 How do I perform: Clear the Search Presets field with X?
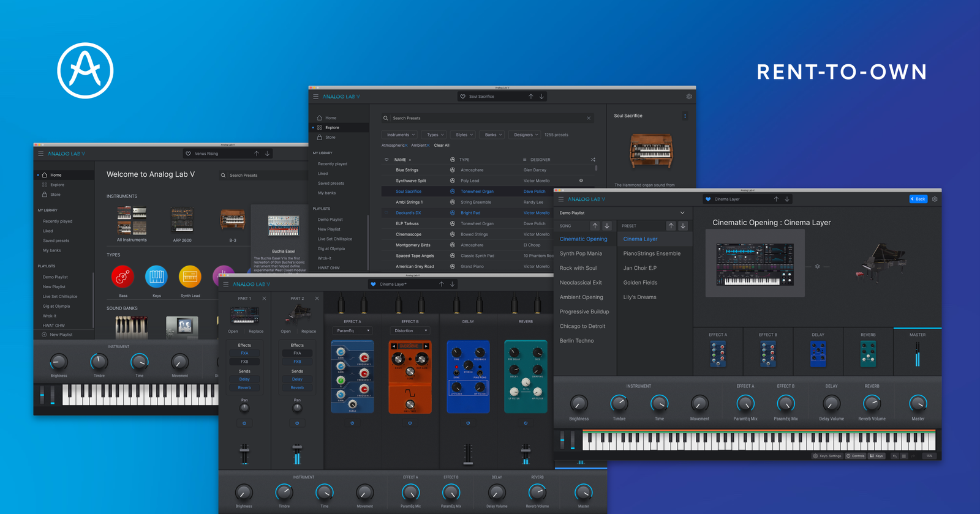(589, 118)
